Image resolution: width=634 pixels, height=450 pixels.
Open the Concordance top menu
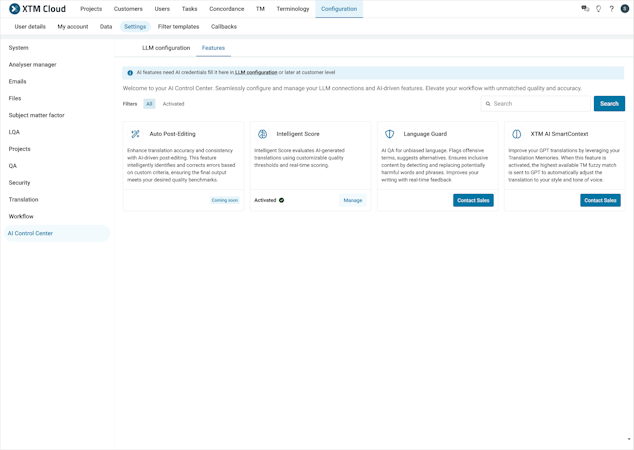[x=226, y=8]
